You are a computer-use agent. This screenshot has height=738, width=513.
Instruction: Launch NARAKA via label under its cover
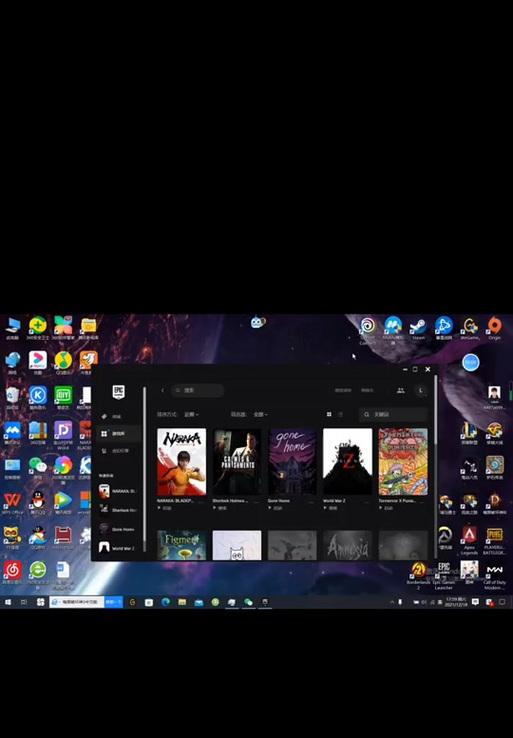164,508
